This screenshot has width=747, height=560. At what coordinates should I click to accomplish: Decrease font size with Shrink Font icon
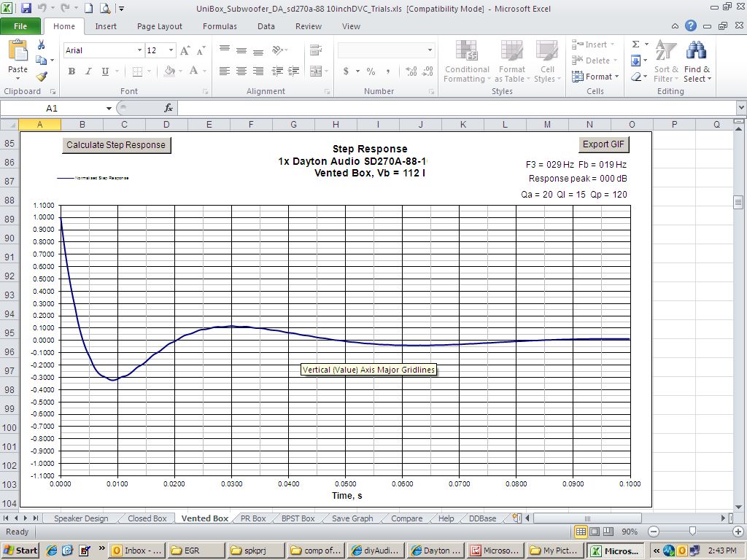click(x=201, y=50)
